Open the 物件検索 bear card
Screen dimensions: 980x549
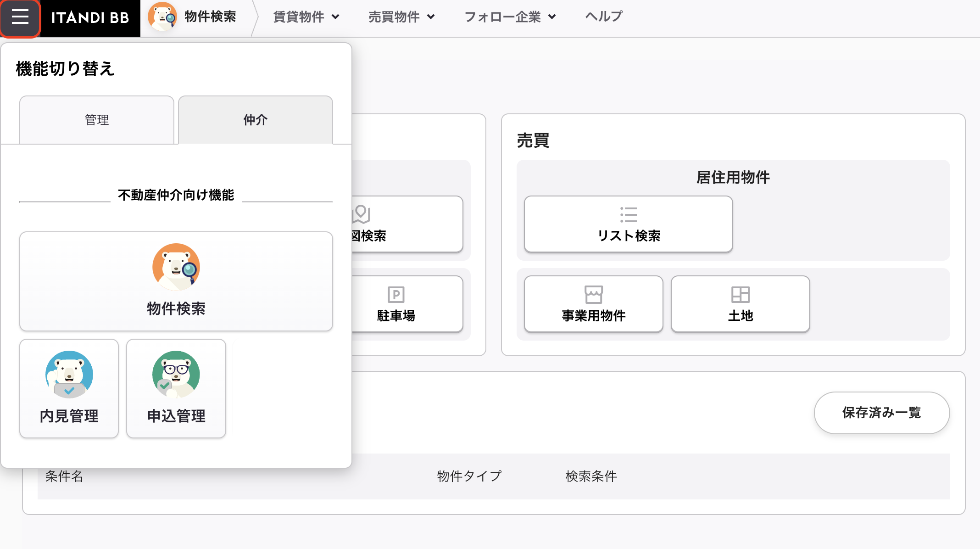(x=176, y=281)
